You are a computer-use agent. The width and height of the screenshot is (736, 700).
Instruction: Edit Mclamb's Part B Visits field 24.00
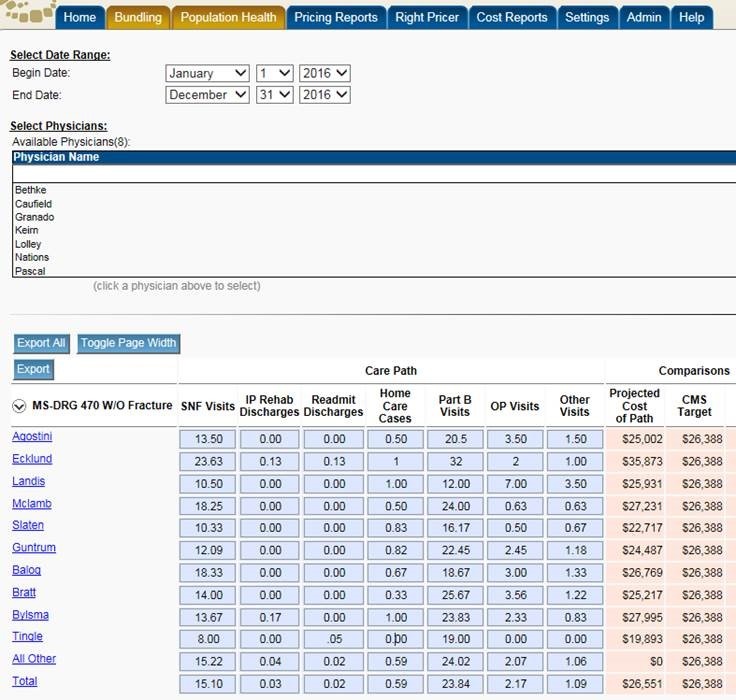[x=455, y=506]
